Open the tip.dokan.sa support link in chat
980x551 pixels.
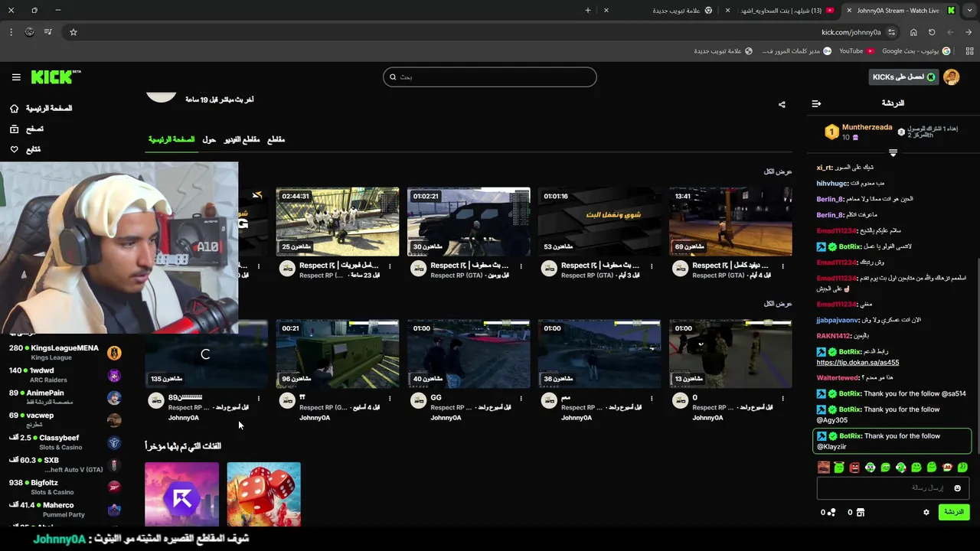tap(857, 363)
